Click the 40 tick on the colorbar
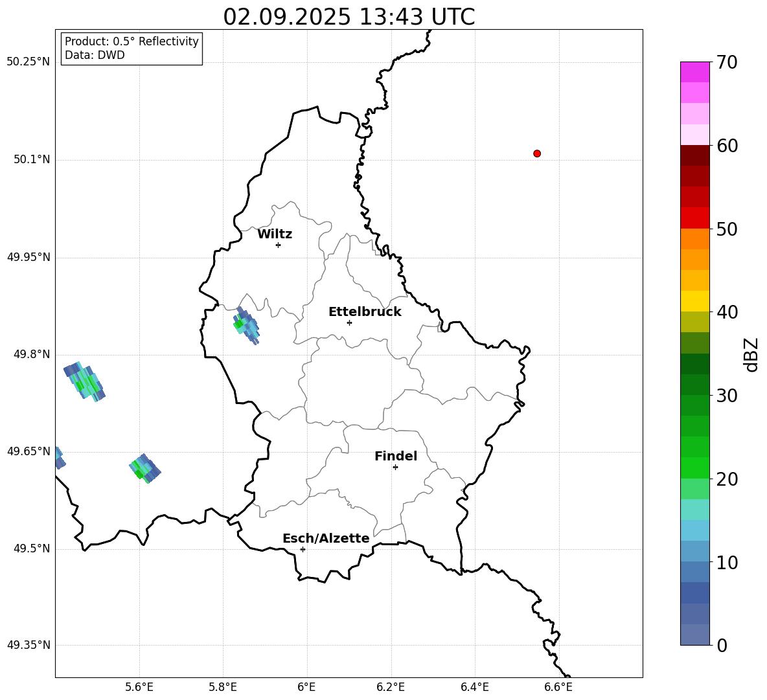 (x=727, y=312)
